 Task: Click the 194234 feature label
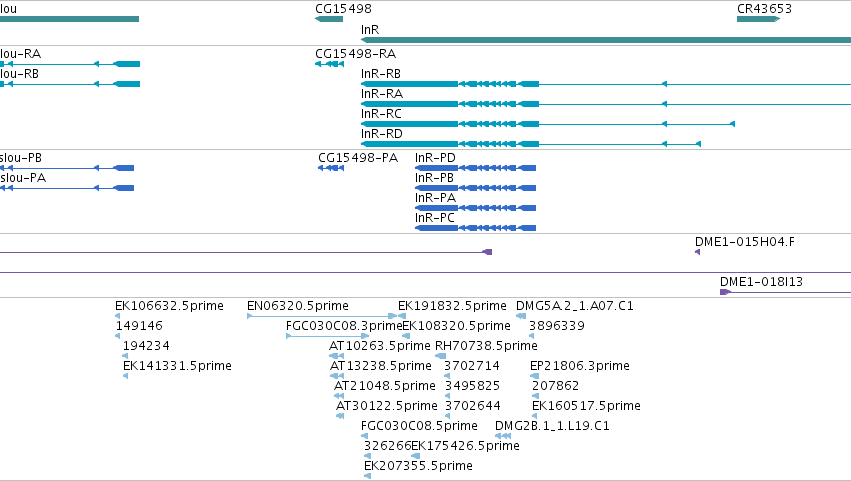tap(146, 346)
